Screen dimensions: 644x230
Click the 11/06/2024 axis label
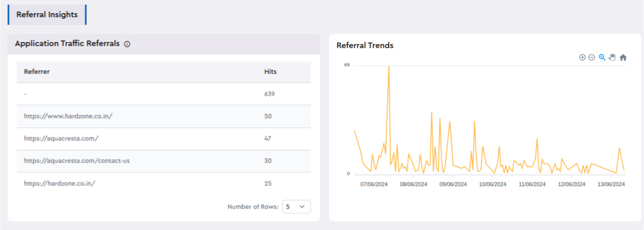532,184
